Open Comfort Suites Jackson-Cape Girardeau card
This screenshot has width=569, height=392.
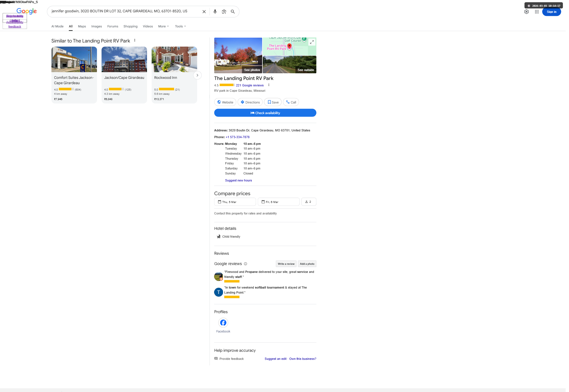pyautogui.click(x=74, y=75)
